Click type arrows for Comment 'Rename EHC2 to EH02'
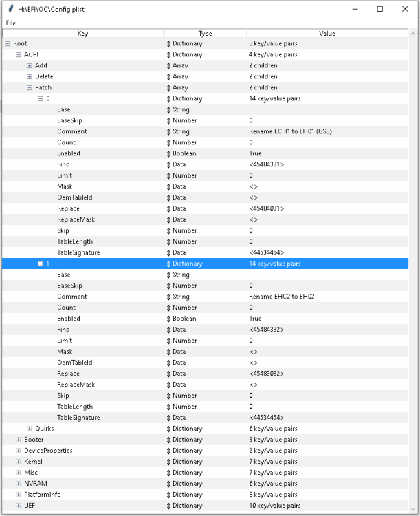 coord(168,297)
